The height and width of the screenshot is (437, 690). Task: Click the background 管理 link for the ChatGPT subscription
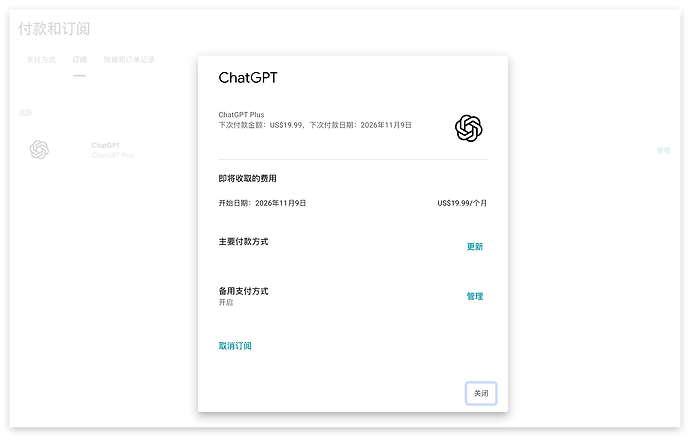pyautogui.click(x=664, y=150)
